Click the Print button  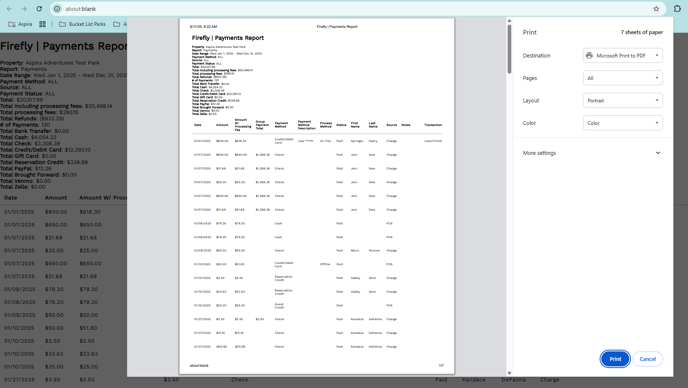615,359
